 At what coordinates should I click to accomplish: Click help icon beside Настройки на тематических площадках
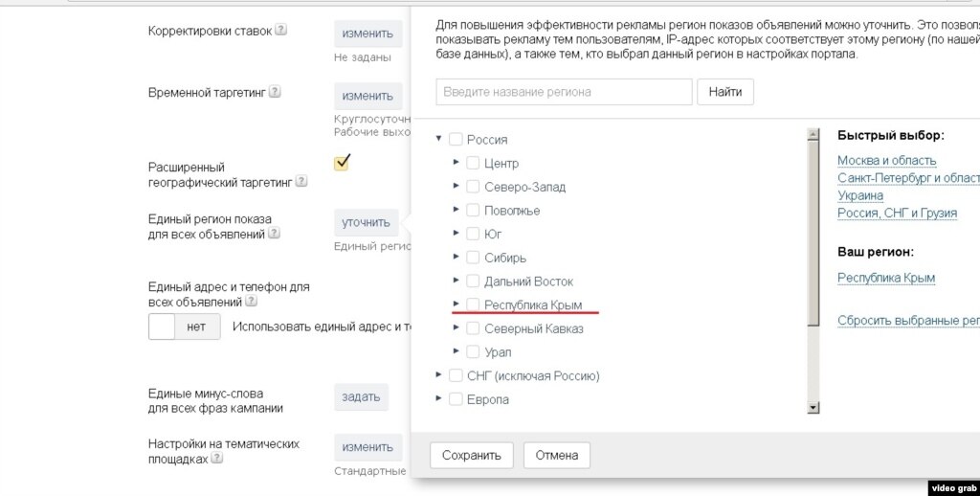(217, 459)
